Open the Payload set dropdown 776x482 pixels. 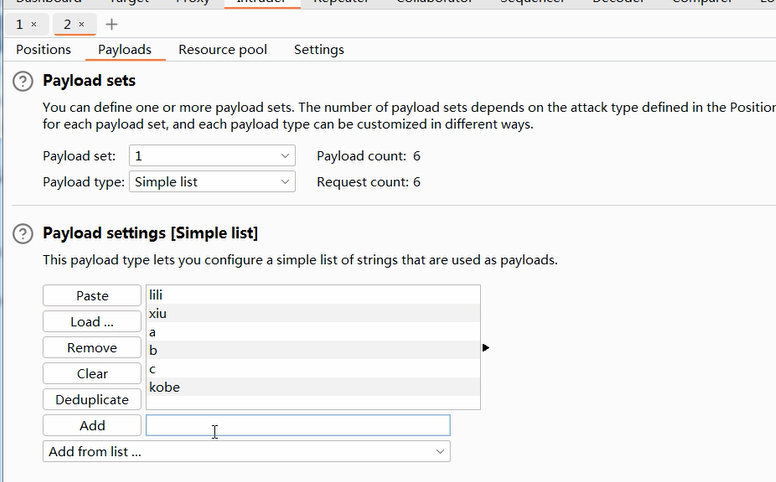(212, 156)
